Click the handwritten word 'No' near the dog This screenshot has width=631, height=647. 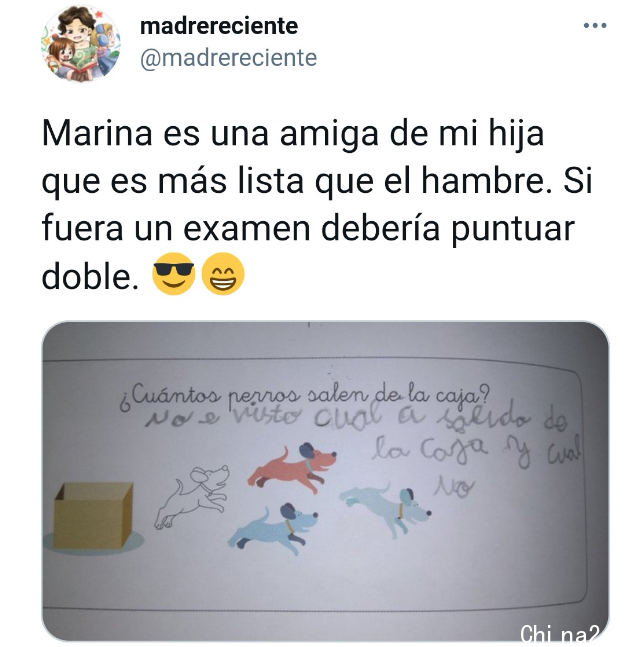pos(452,487)
